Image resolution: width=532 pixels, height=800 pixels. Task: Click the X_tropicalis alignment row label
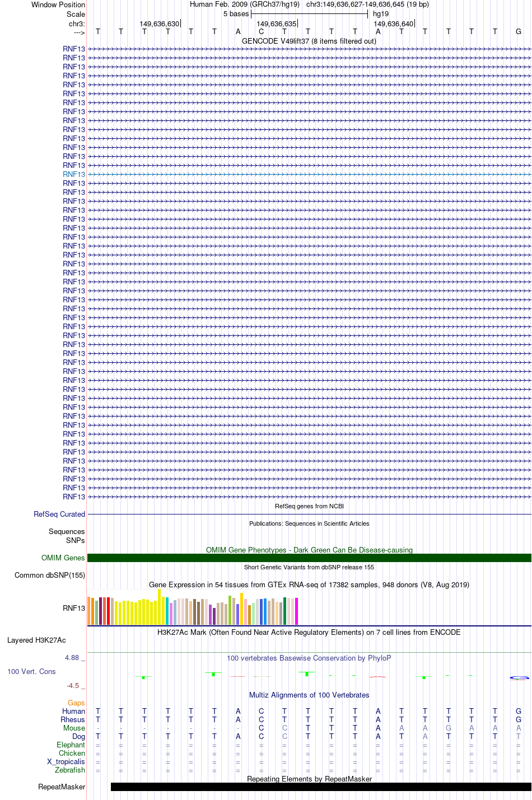(x=66, y=762)
